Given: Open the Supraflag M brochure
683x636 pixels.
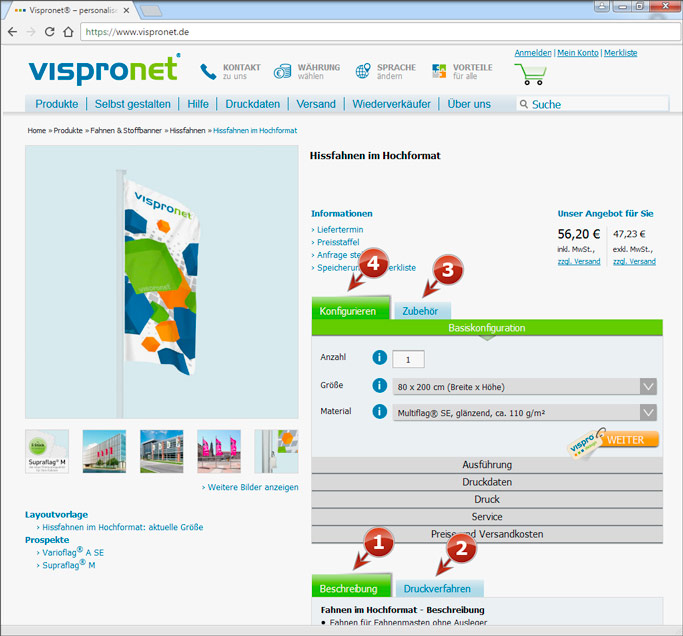Looking at the screenshot, I should (68, 565).
